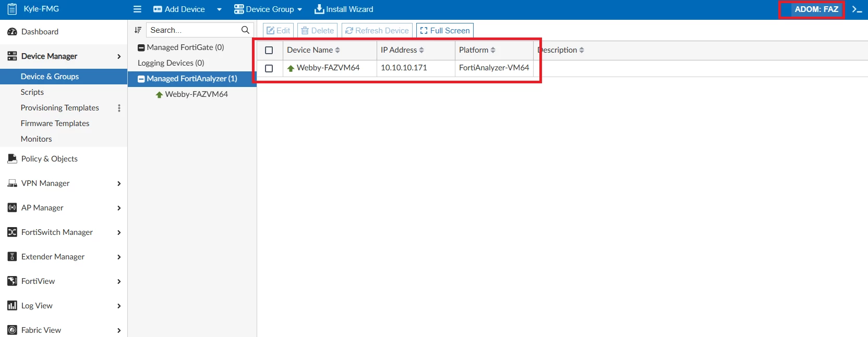The image size is (868, 337).
Task: Click the VPN Manager icon
Action: [x=12, y=183]
